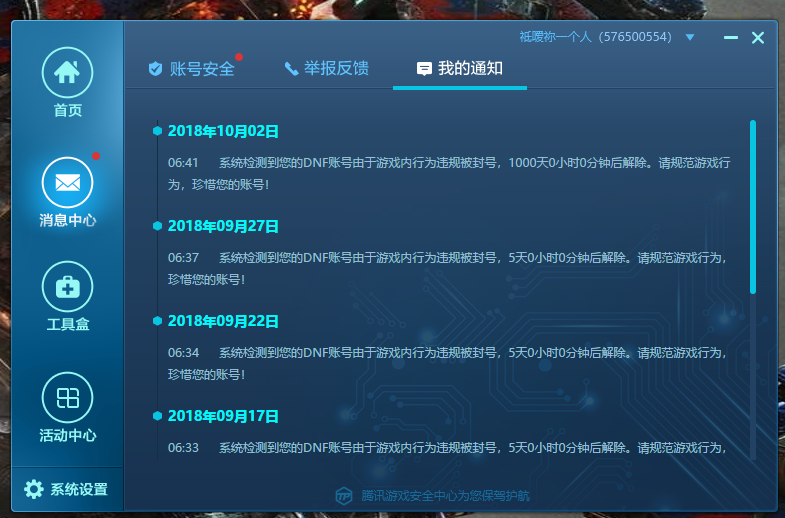Click the date heading 2018年09月27日
This screenshot has width=785, height=518.
tap(223, 226)
